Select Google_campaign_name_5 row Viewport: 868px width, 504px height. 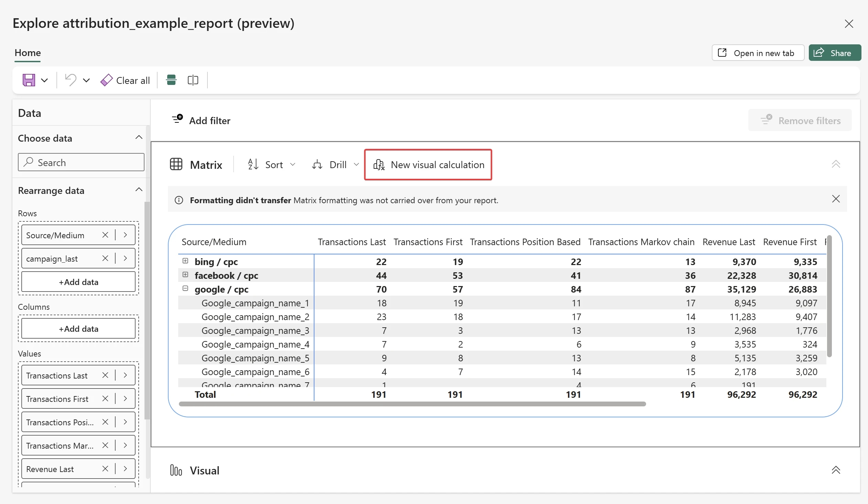click(502, 358)
